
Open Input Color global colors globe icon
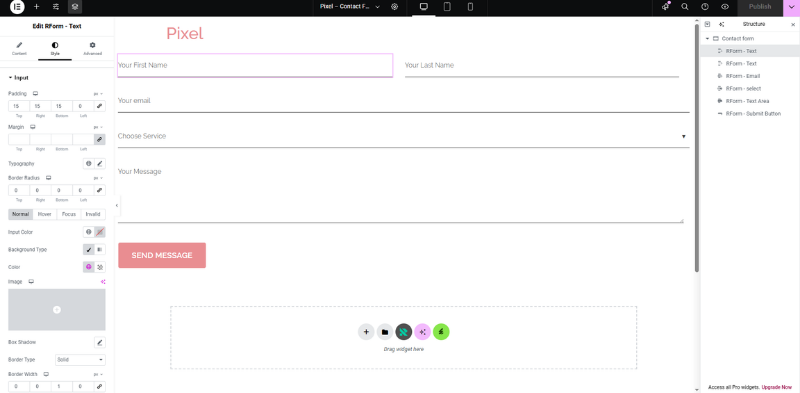click(89, 232)
